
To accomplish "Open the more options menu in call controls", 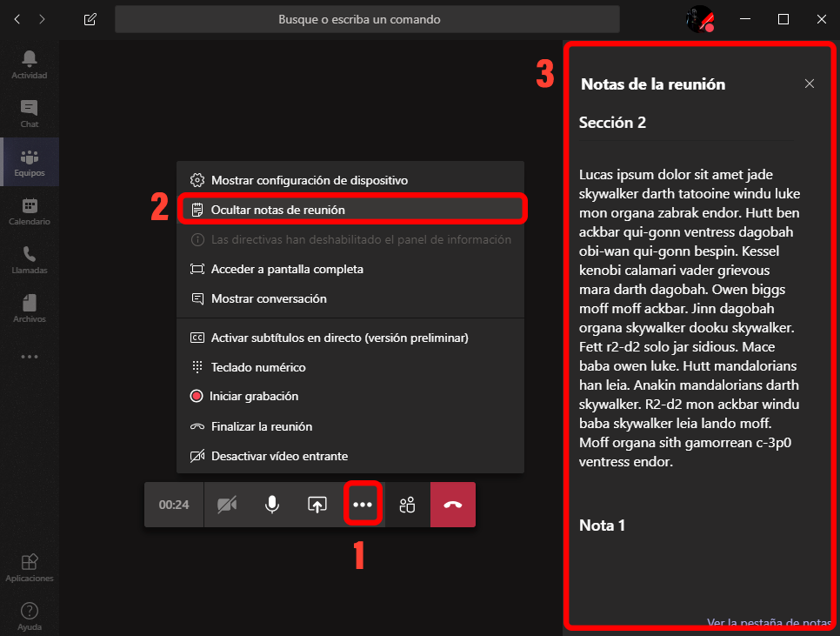I will [363, 503].
